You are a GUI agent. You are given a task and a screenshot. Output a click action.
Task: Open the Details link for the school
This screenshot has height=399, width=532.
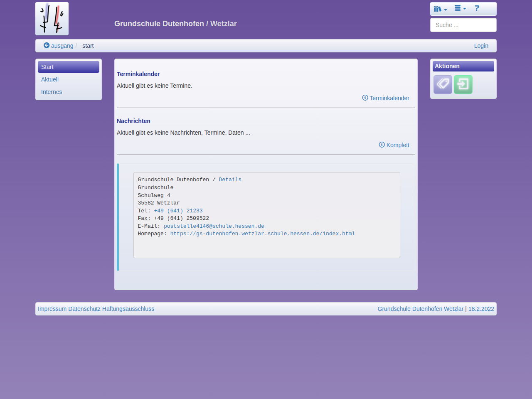230,180
